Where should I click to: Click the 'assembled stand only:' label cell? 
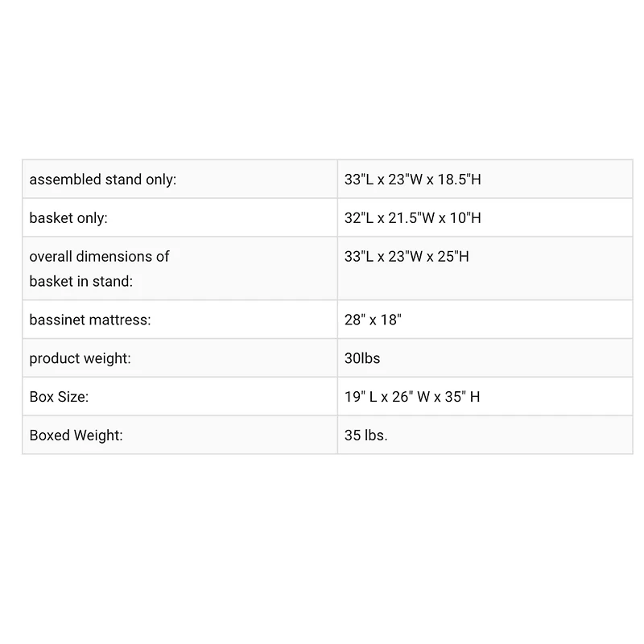(x=102, y=180)
